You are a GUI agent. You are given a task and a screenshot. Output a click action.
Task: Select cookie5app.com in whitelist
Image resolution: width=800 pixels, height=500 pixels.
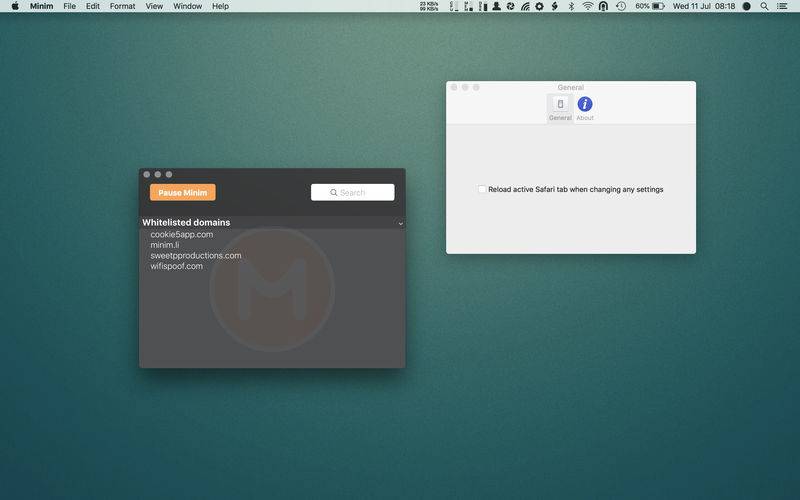point(182,234)
